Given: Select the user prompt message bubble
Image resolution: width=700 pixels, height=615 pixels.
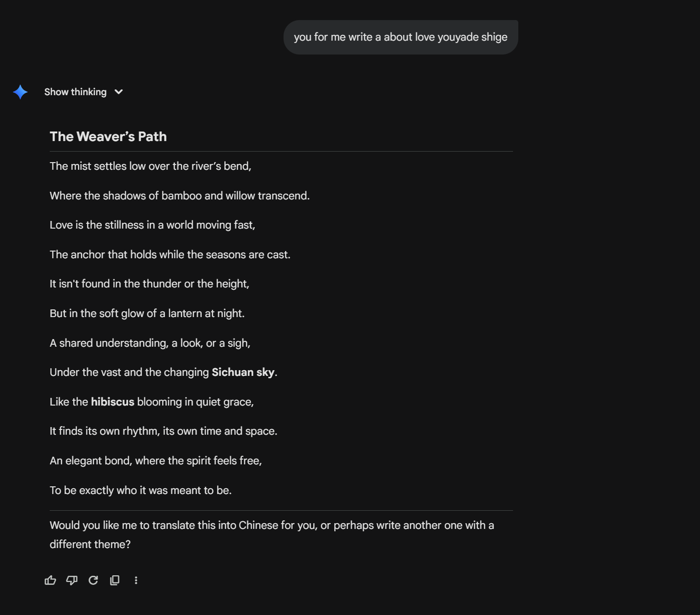Looking at the screenshot, I should (401, 37).
